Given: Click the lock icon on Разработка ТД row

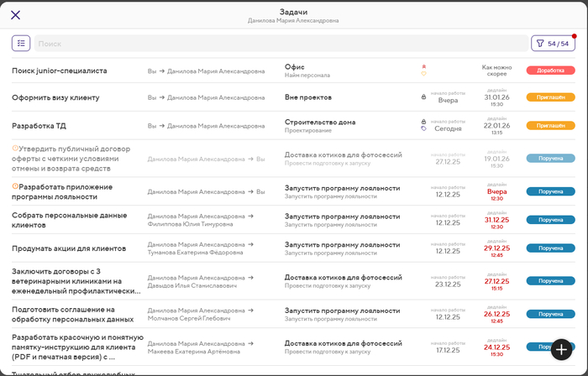Looking at the screenshot, I should coord(423,122).
